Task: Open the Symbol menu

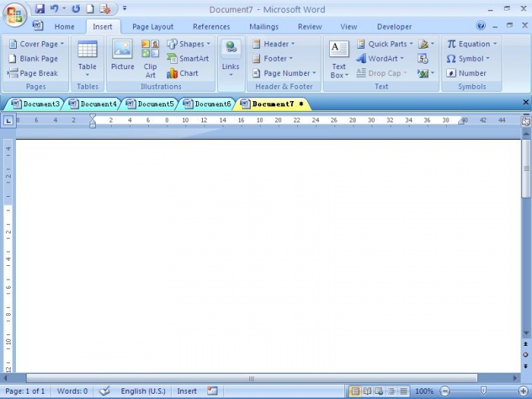Action: click(x=468, y=59)
